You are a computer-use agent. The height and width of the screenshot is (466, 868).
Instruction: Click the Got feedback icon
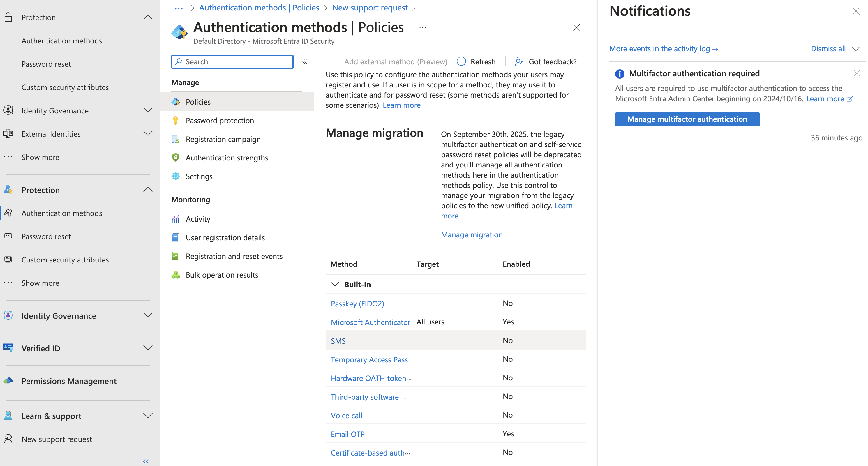pos(519,61)
